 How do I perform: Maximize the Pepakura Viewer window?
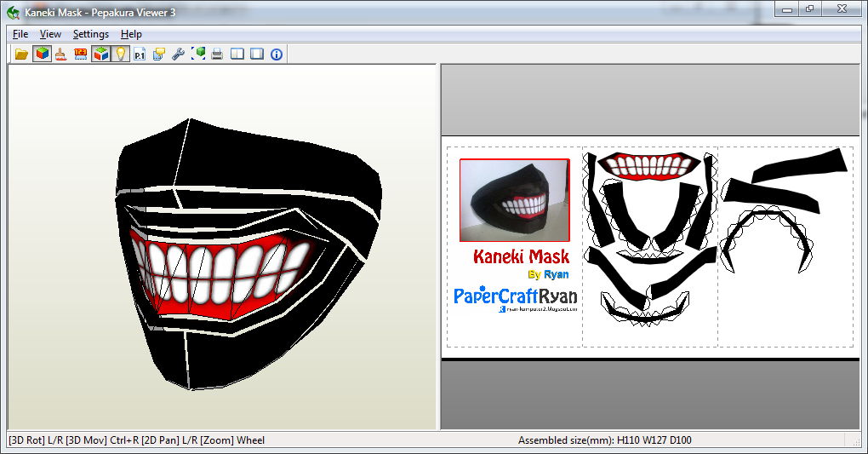[810, 9]
